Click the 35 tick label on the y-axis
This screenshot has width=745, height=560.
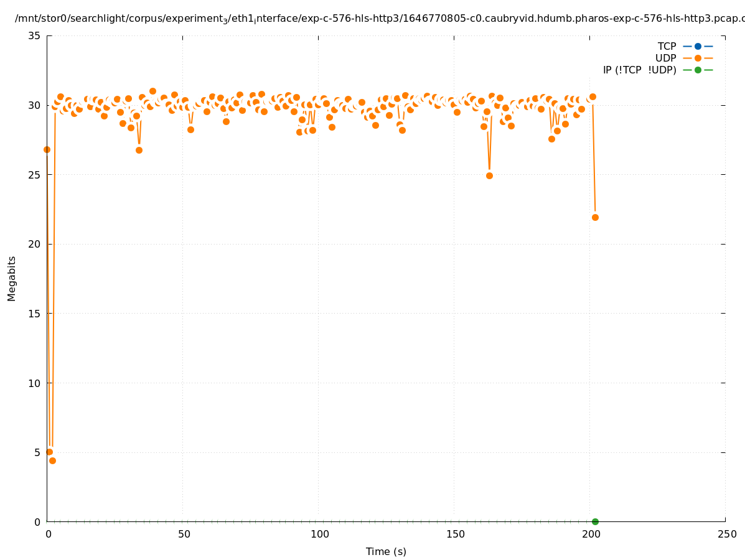click(x=34, y=35)
